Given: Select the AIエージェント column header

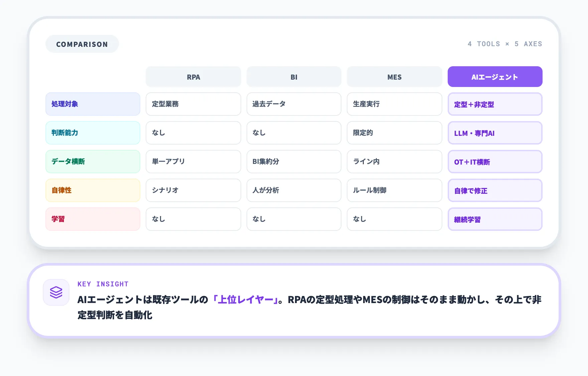Looking at the screenshot, I should coord(494,77).
